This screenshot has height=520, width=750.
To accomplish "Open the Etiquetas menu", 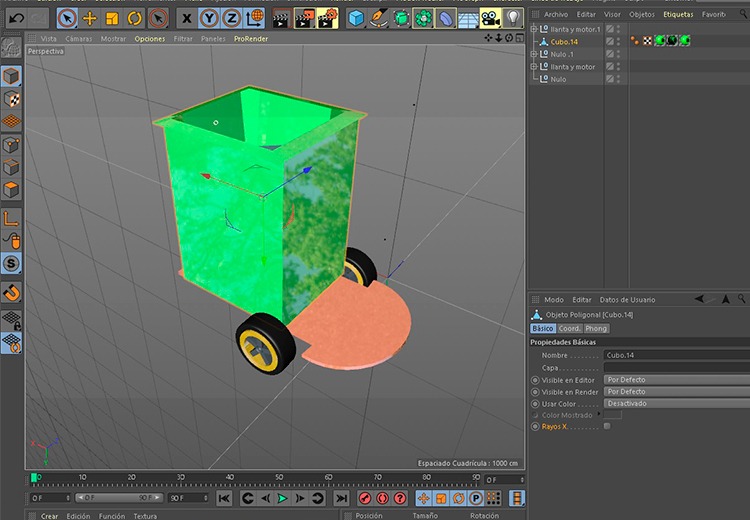I will point(678,15).
